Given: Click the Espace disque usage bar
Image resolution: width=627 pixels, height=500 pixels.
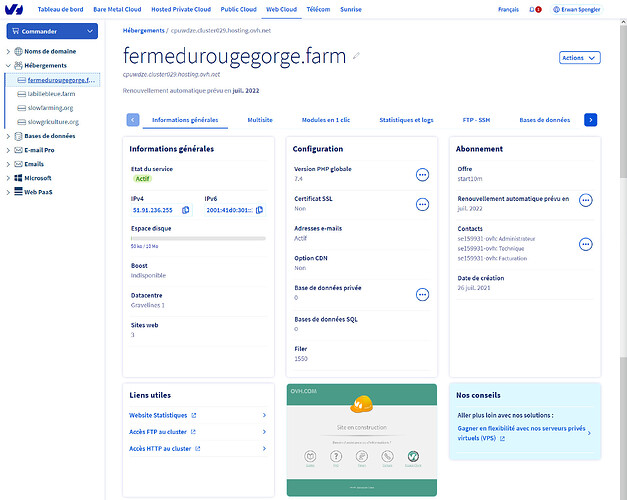Looking at the screenshot, I should (198, 238).
